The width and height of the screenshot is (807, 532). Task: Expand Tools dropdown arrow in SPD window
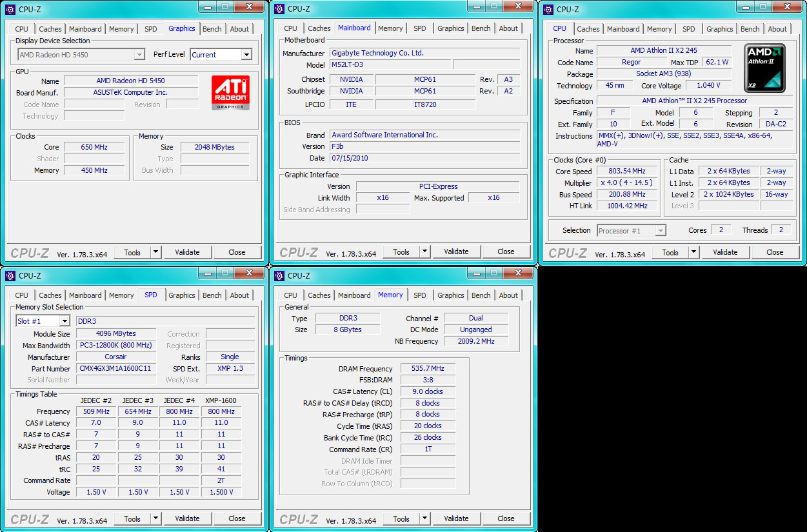(155, 518)
